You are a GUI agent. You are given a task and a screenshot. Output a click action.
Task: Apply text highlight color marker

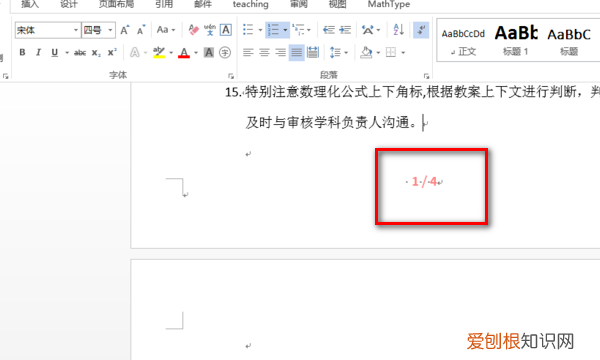[159, 52]
